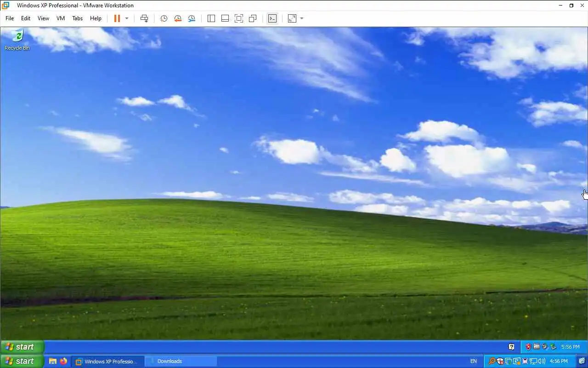Toggle the library sidebar panel icon
Screen dimensions: 588x368
click(x=211, y=18)
